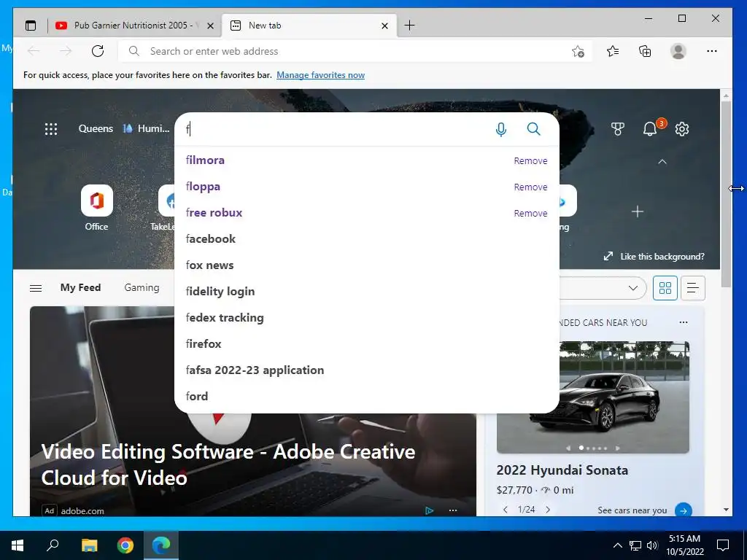747x560 pixels.
Task: Open the Collections icon
Action: (645, 51)
